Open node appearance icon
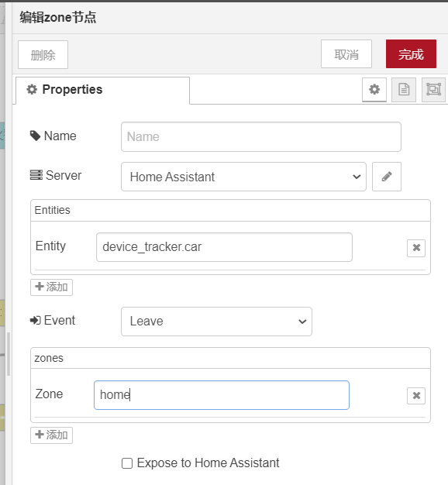The width and height of the screenshot is (448, 485). (433, 90)
